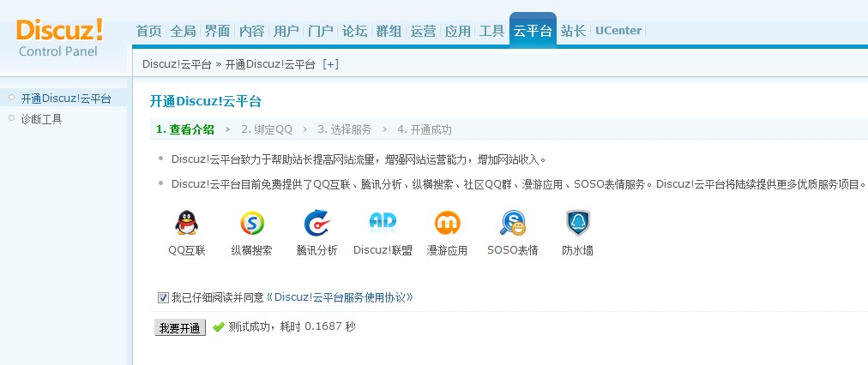The width and height of the screenshot is (868, 365).
Task: Click the 漫游应用 orange icon
Action: point(447,223)
